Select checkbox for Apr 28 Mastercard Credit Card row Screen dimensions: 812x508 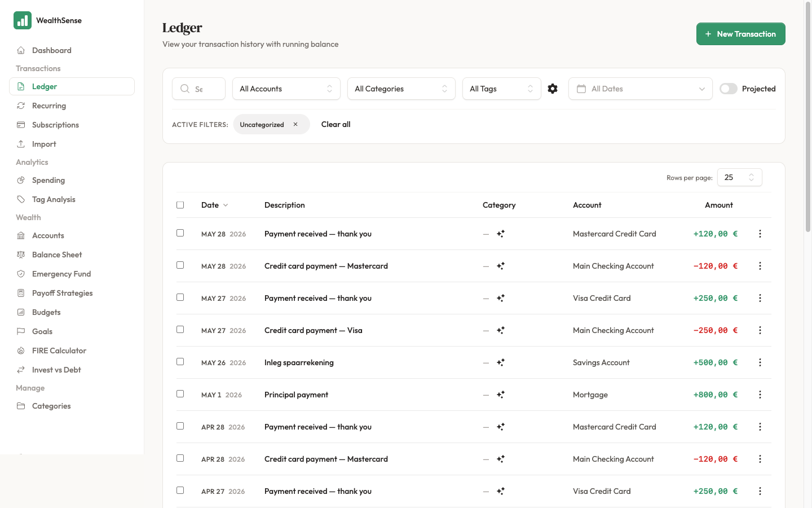click(x=180, y=426)
